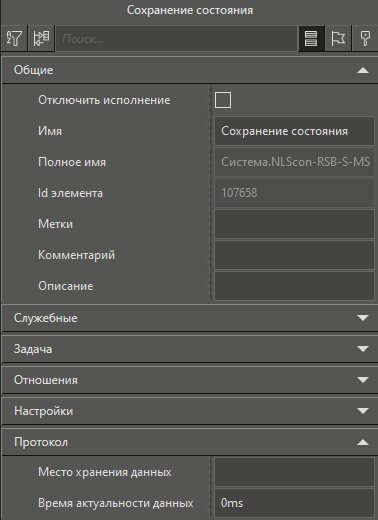Toggle the Отключить исполнение checkbox
378x520 pixels.
click(223, 100)
